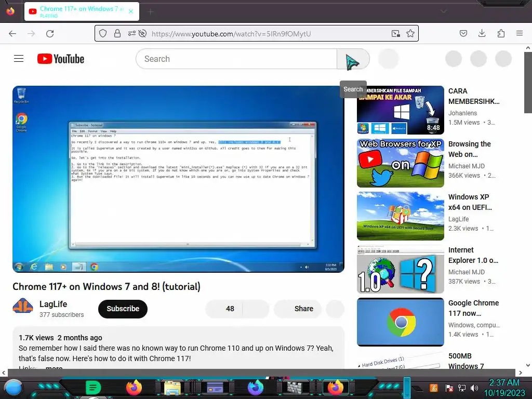This screenshot has width=532, height=399.
Task: Open the 'Google Chrome 117 now...' suggestion
Action: pos(473,308)
